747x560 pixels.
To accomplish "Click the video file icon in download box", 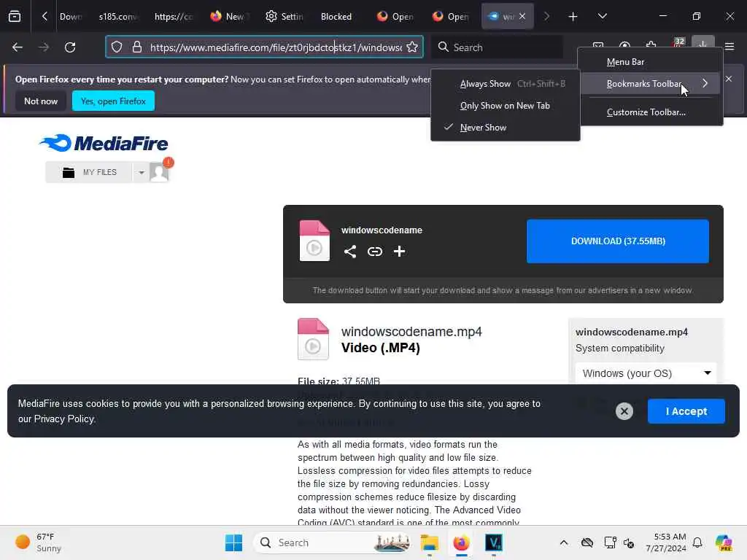I will coord(314,241).
